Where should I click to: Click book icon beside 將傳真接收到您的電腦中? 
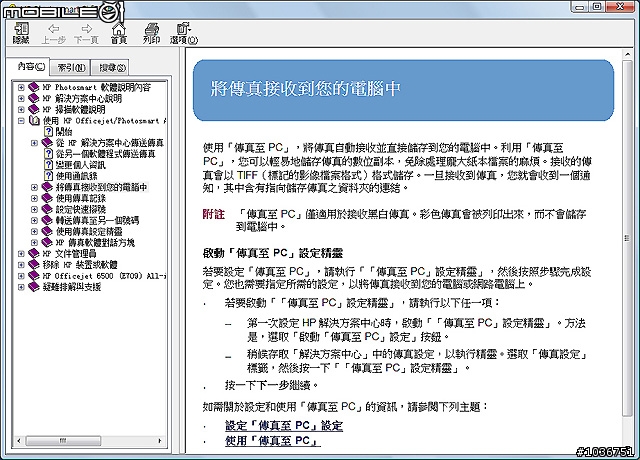click(47, 187)
